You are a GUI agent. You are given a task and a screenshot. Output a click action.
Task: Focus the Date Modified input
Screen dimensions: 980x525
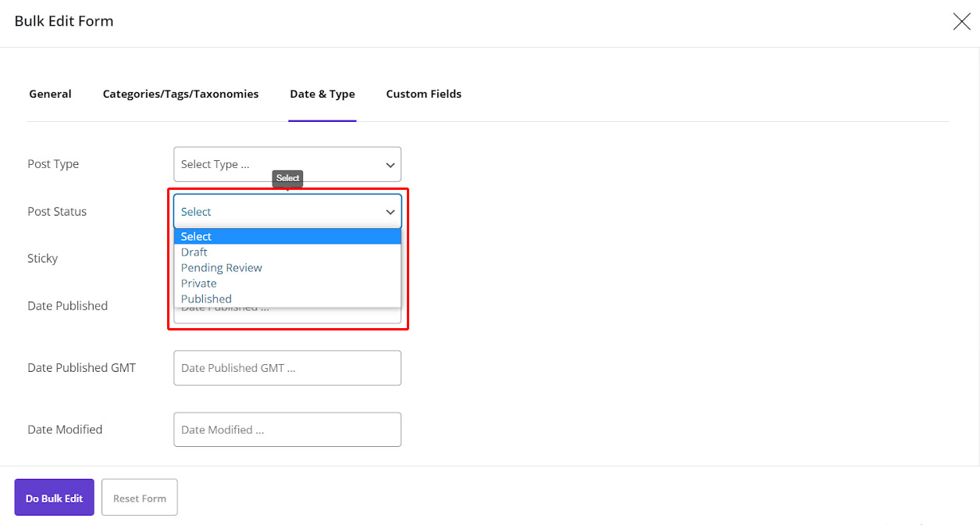tap(287, 429)
